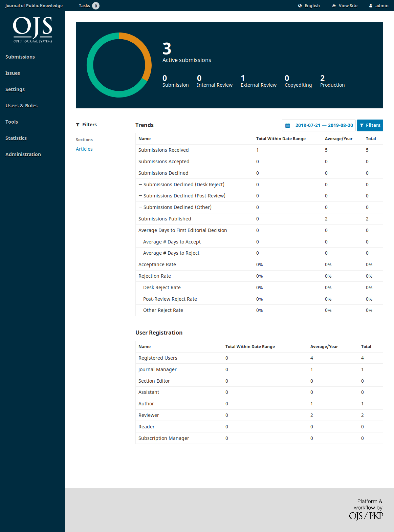Open the 2019-07-21 — 2019-08-20 date range picker
This screenshot has height=532, width=394.
(324, 125)
